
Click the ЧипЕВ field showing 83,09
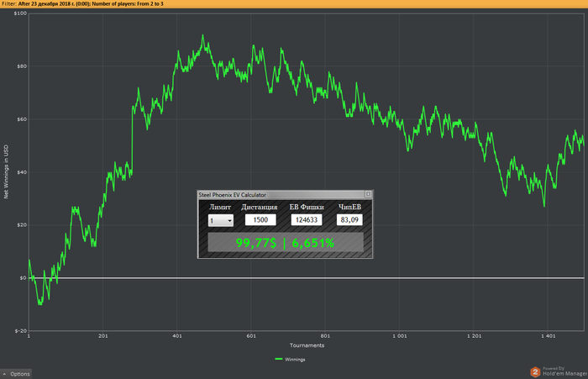point(349,220)
